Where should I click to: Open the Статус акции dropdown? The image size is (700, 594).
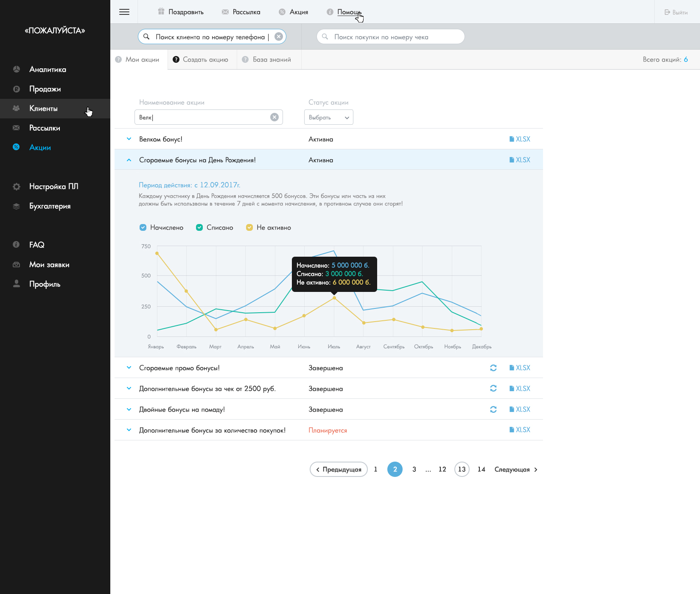tap(329, 117)
